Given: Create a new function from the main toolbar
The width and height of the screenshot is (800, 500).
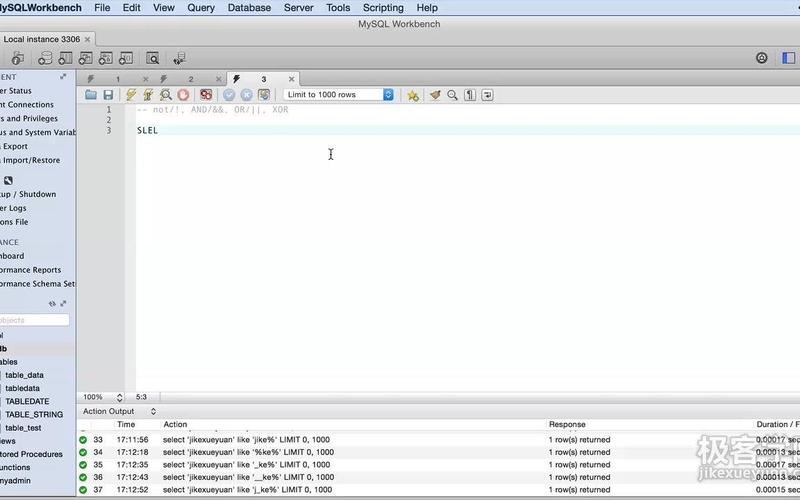Looking at the screenshot, I should (126, 58).
